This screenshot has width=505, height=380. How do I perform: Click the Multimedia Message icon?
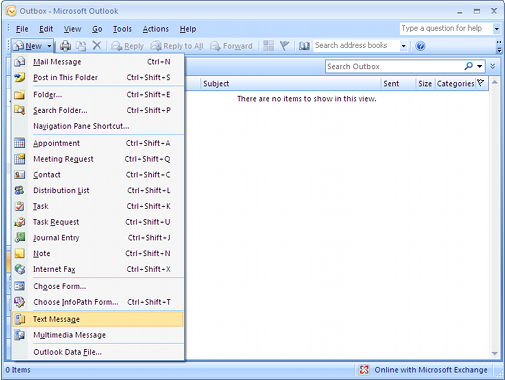click(20, 335)
